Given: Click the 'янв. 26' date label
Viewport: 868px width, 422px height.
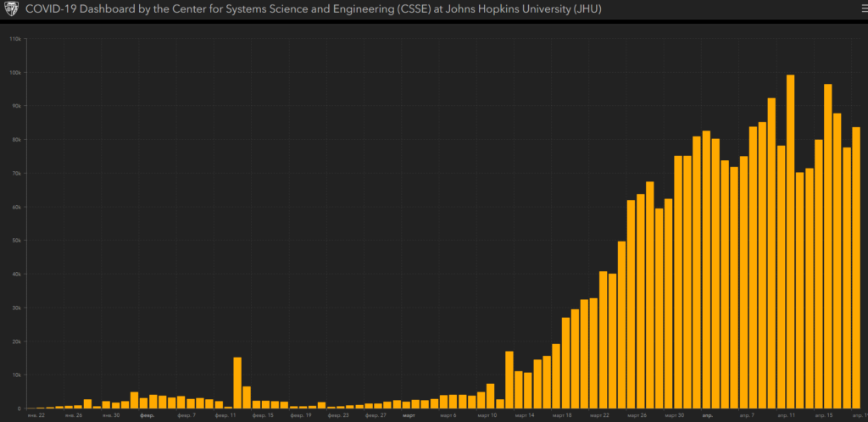Looking at the screenshot, I should [73, 415].
